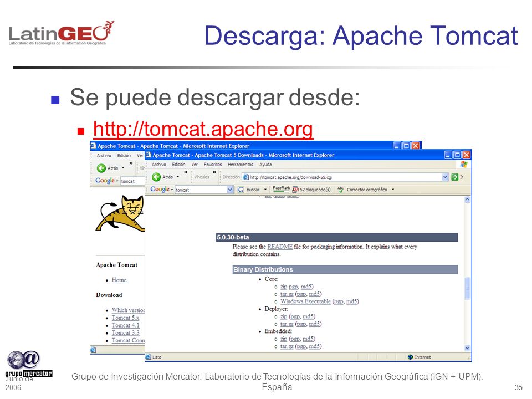Open the Ver menu in the Downloads window

(x=195, y=165)
